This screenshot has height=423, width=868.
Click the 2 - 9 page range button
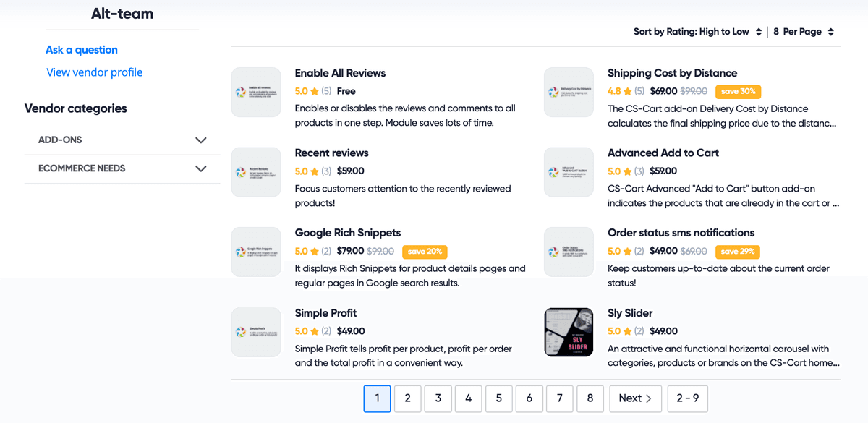pyautogui.click(x=687, y=398)
